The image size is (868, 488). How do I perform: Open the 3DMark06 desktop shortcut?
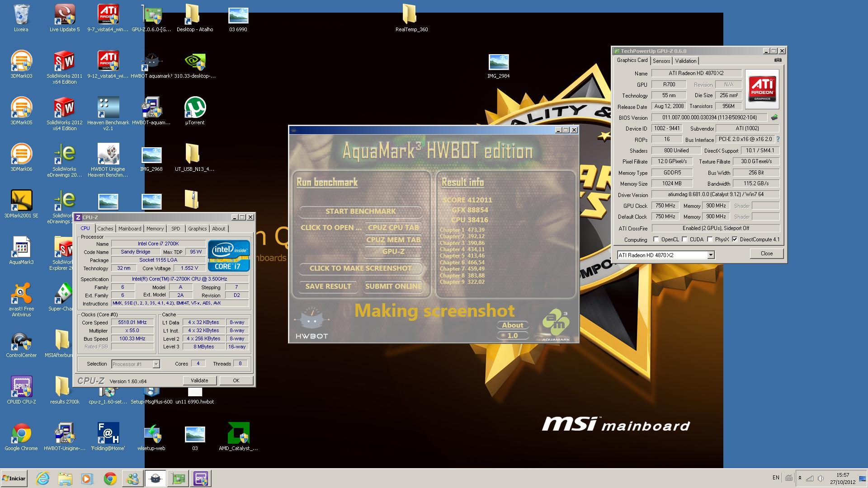21,158
